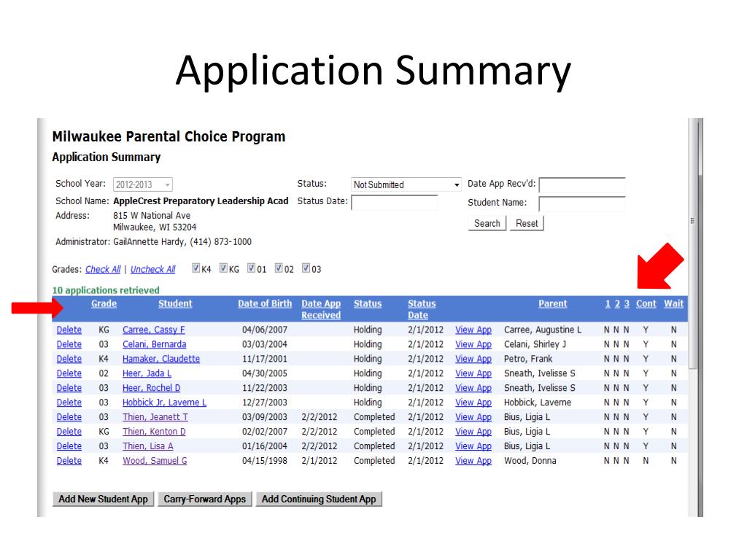The width and height of the screenshot is (747, 560).
Task: Click the Check All grades link
Action: tap(103, 269)
